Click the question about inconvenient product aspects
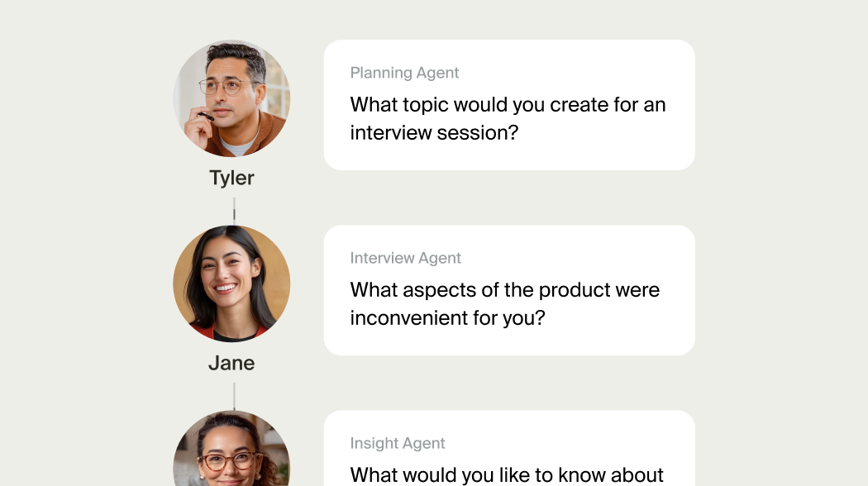Screen dimensions: 868x486 (x=504, y=303)
